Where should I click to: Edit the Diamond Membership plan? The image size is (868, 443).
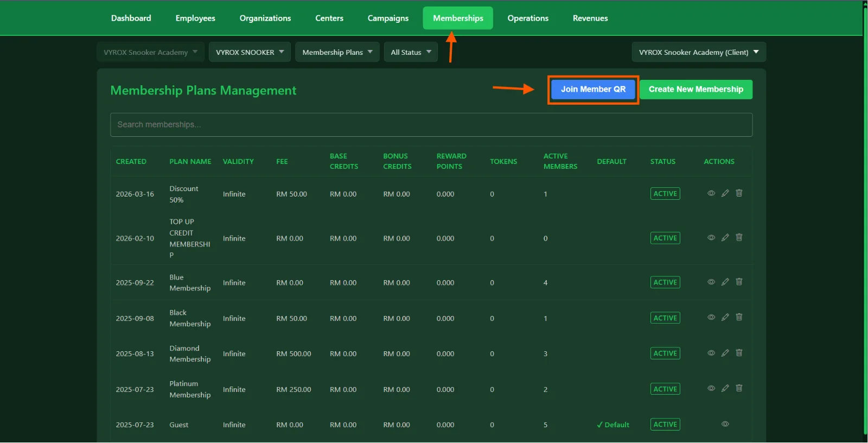coord(725,353)
